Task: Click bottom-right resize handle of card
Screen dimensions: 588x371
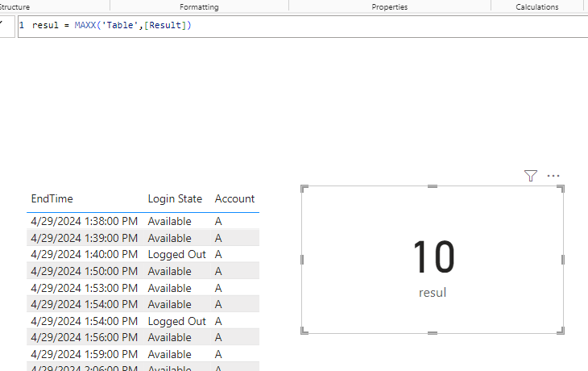Action: 561,331
